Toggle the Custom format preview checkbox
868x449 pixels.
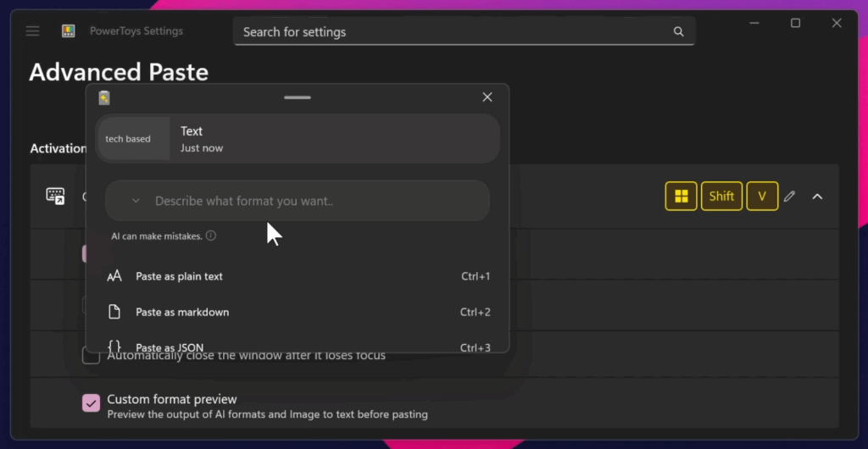pyautogui.click(x=91, y=403)
